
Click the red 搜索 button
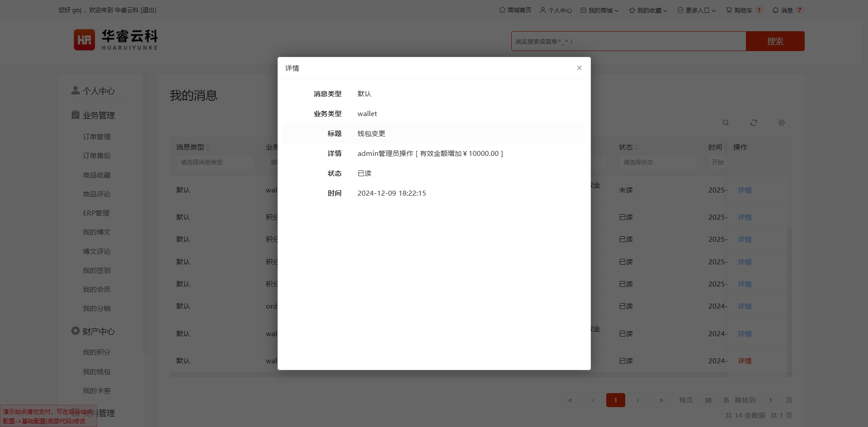[775, 41]
